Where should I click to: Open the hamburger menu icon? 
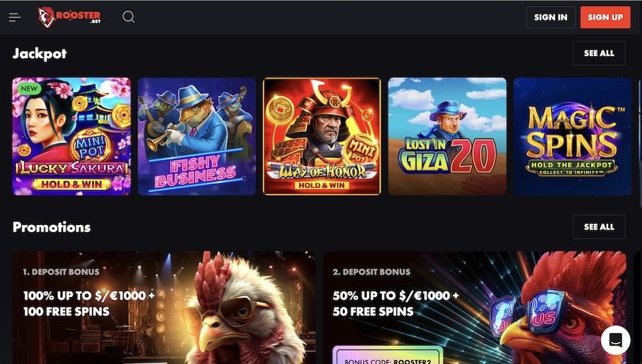(x=15, y=17)
